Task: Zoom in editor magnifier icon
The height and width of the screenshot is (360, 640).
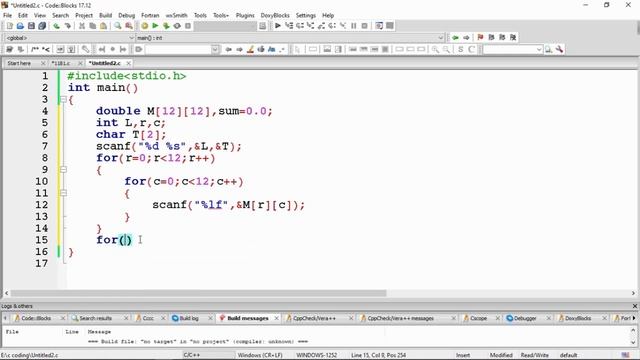Action: [435, 49]
